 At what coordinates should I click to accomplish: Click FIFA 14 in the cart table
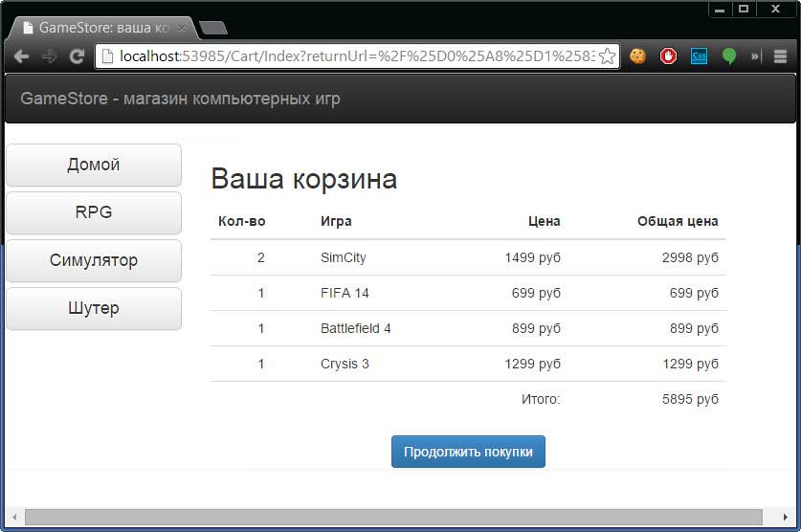[x=345, y=293]
